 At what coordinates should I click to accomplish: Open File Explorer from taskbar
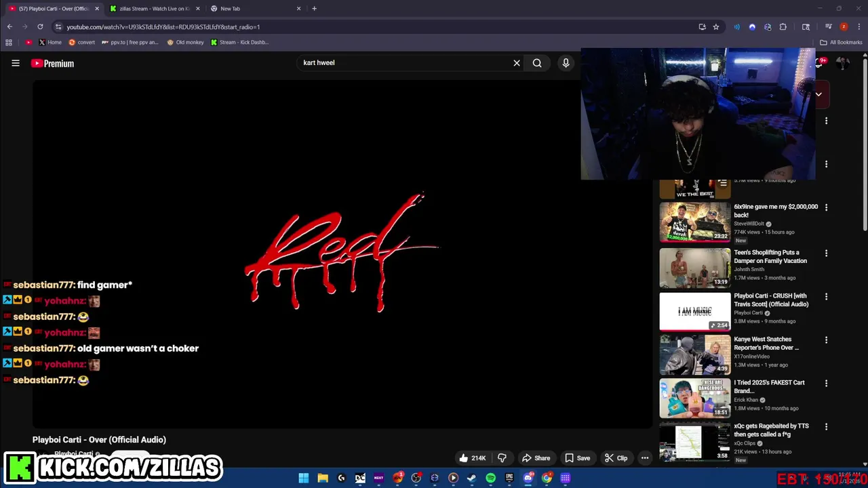coord(323,478)
